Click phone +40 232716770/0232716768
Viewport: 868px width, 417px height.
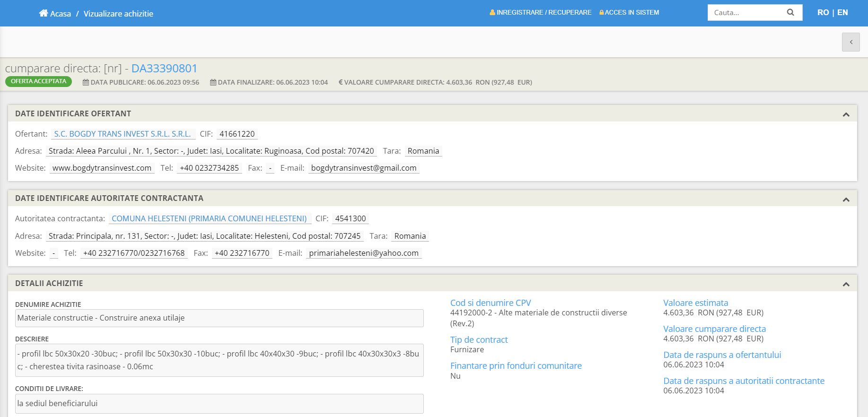[x=134, y=253]
